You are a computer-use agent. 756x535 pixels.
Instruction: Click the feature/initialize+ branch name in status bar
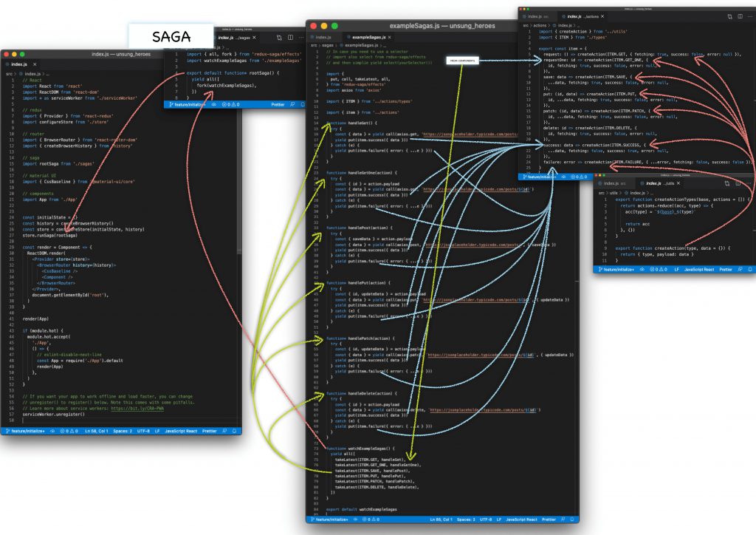331,520
